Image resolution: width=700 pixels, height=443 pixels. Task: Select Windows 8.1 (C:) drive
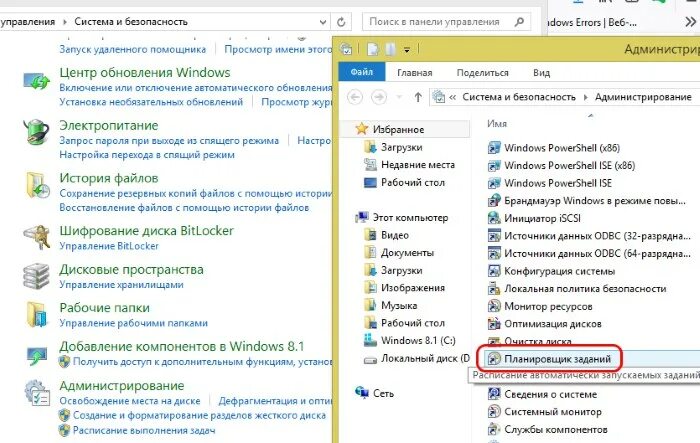coord(418,341)
